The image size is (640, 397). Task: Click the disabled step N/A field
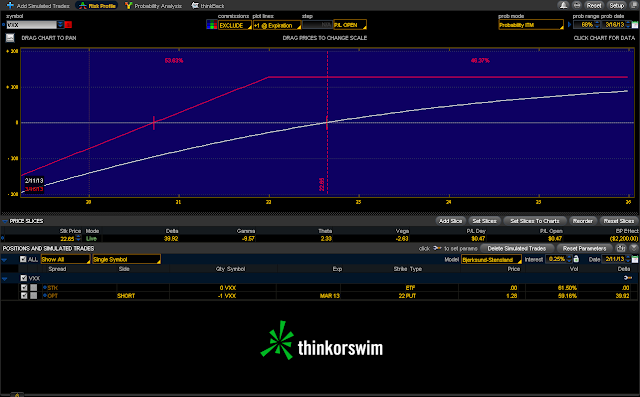tap(317, 25)
